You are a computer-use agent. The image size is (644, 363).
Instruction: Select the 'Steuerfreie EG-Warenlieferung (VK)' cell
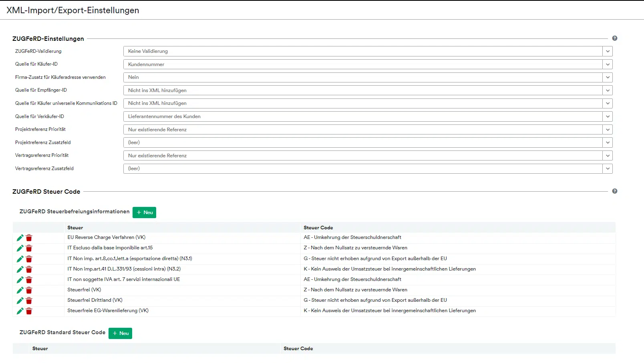[x=182, y=311]
